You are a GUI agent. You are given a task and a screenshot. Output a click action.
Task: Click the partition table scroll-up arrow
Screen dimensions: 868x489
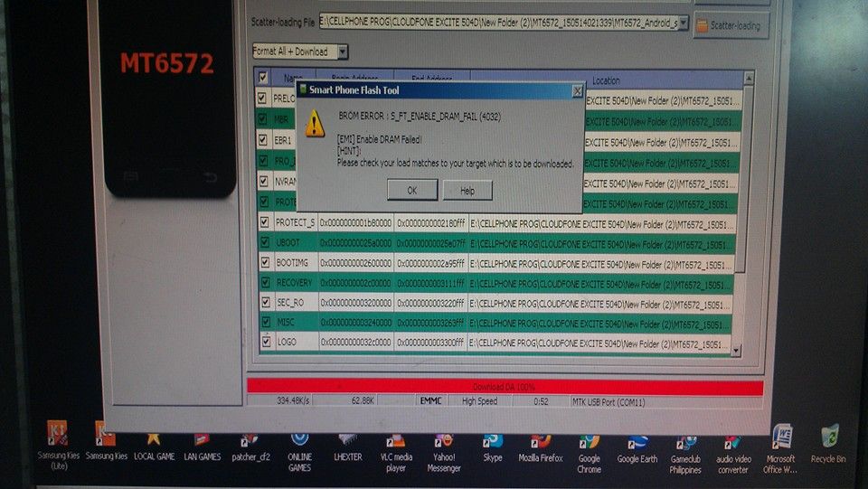point(749,78)
